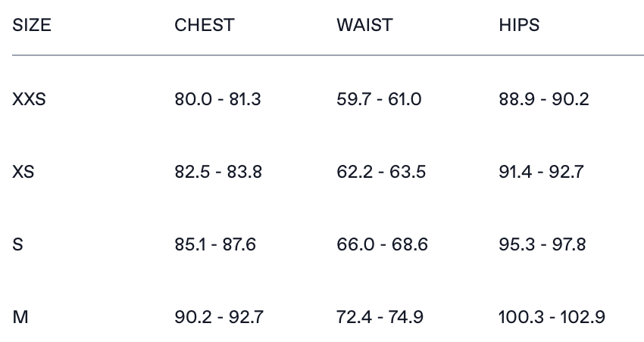This screenshot has height=342, width=644.
Task: Click chest value 82.5 - 83.8
Action: (x=218, y=172)
